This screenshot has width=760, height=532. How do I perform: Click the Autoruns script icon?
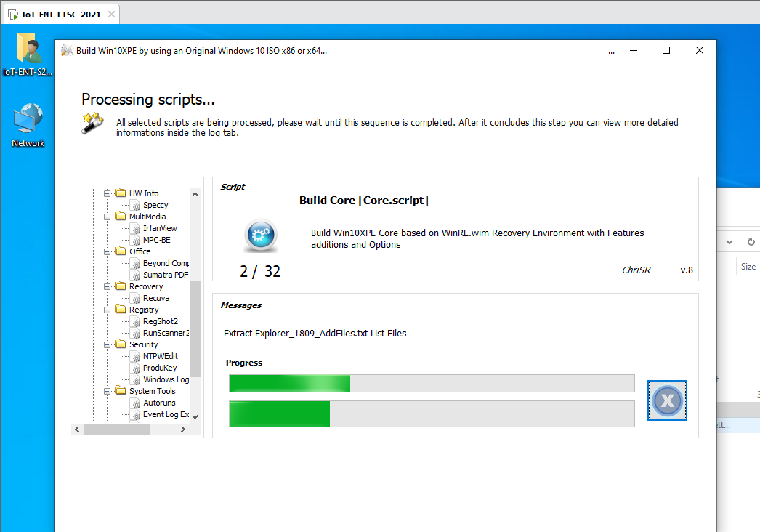[x=136, y=404]
